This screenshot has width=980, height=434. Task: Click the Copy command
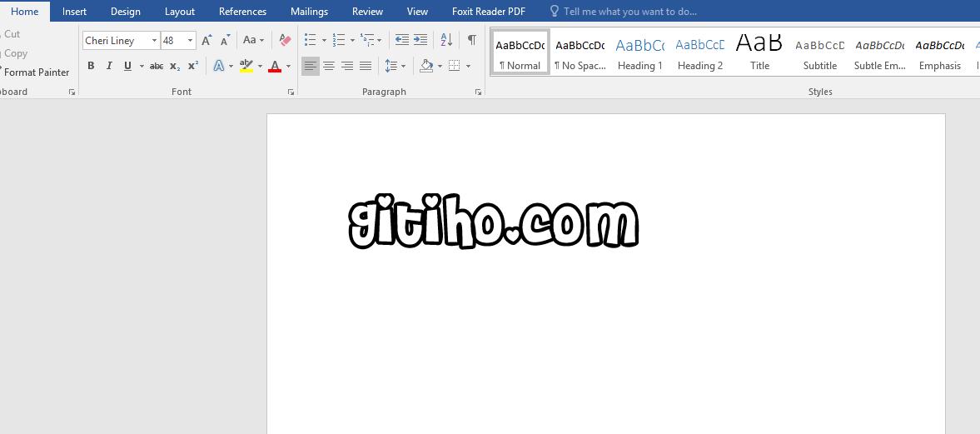(14, 53)
